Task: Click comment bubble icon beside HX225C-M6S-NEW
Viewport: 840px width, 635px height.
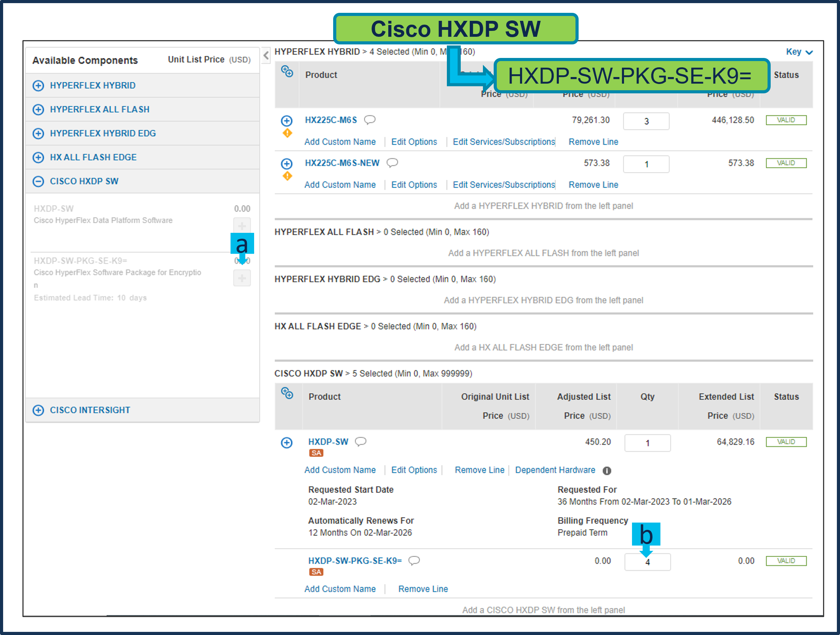Action: coord(392,163)
